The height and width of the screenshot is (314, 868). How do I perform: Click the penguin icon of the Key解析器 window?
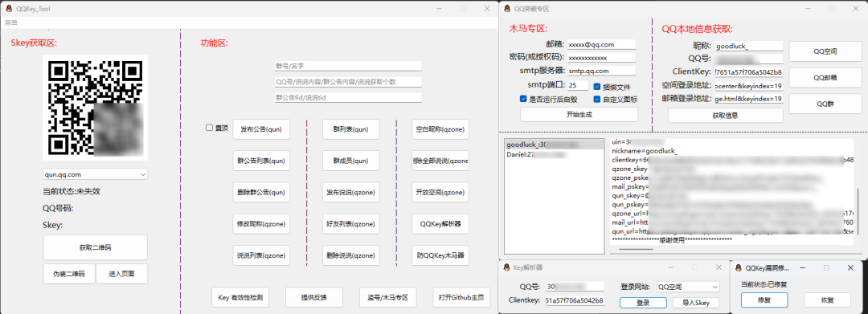pyautogui.click(x=506, y=267)
